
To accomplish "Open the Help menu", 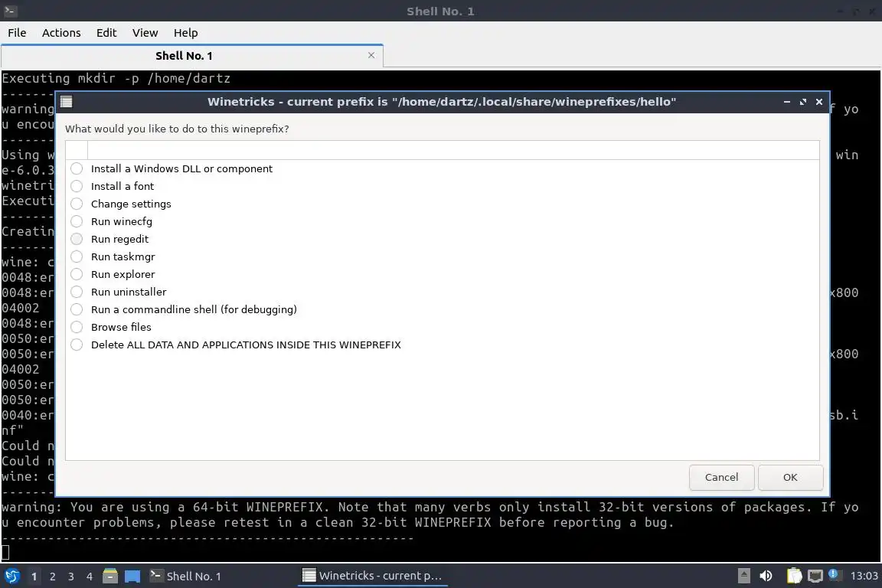I will click(x=185, y=33).
